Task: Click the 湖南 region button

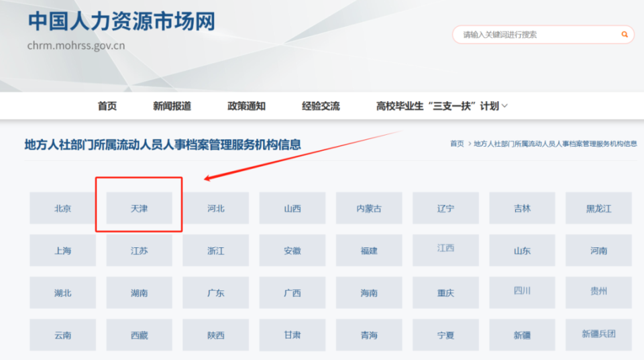Action: (x=140, y=293)
